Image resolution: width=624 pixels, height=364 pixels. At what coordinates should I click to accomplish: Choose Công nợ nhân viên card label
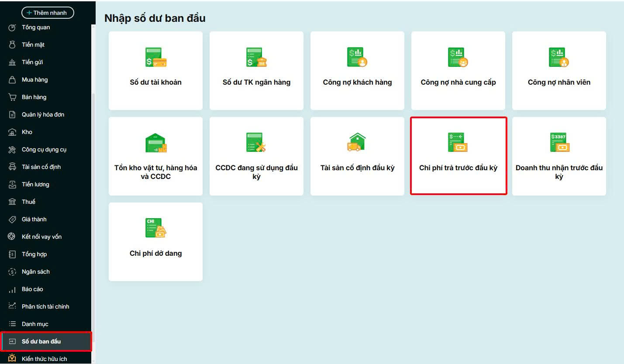(x=559, y=82)
